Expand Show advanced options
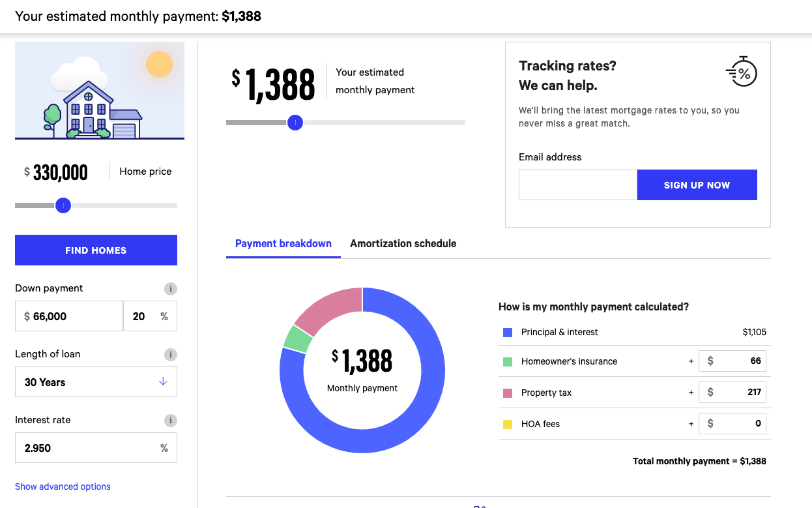This screenshot has width=812, height=508. (x=63, y=486)
